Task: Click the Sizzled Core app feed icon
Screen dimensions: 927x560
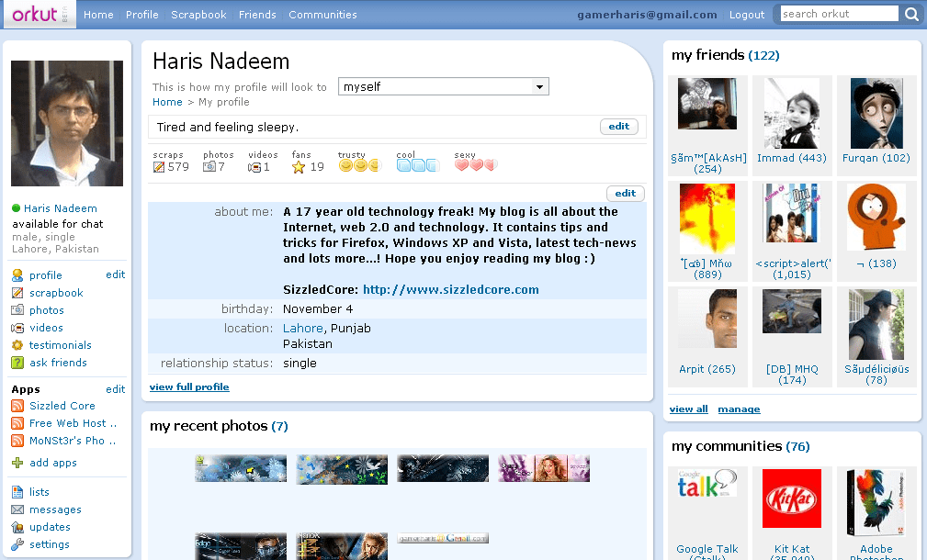Action: tap(17, 406)
